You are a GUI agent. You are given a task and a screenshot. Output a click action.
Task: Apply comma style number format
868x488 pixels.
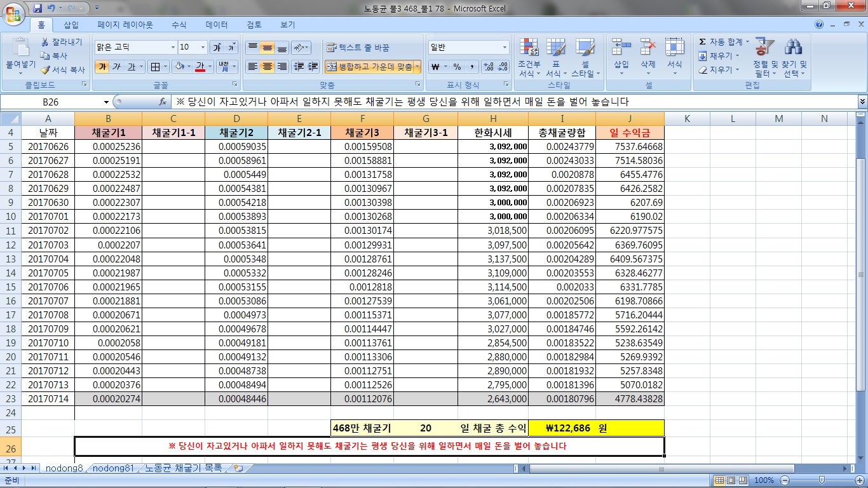click(x=472, y=67)
